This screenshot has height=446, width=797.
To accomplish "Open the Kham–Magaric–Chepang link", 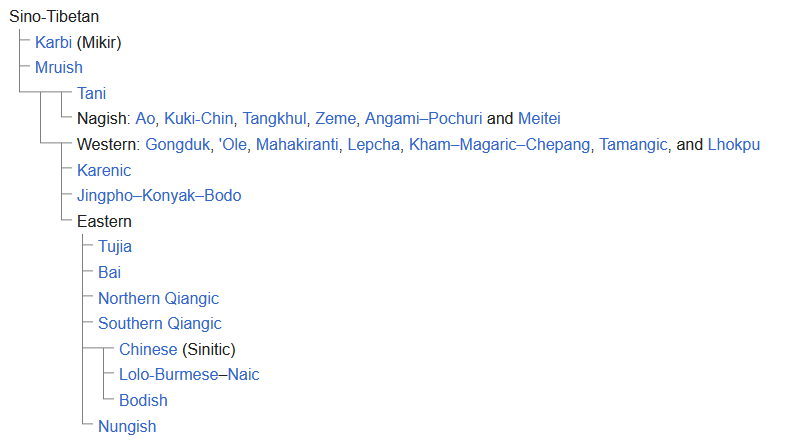I will click(500, 145).
